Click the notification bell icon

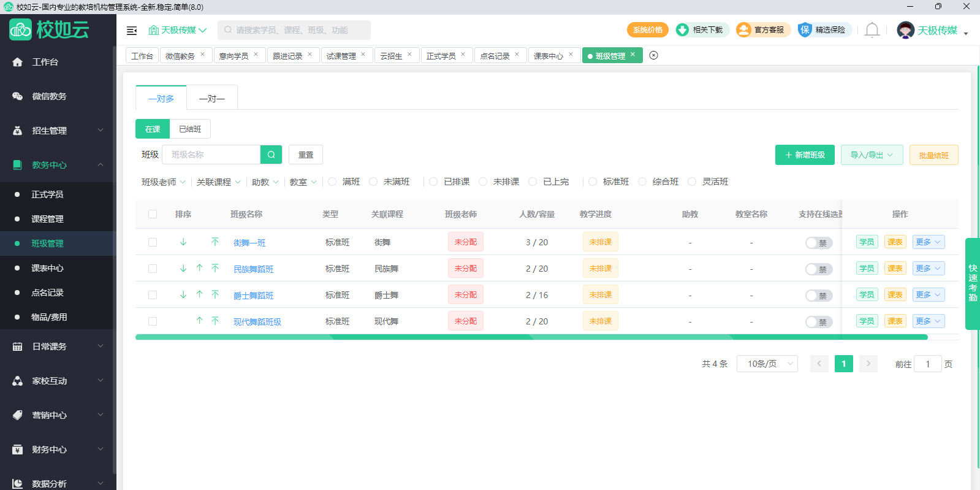[872, 30]
